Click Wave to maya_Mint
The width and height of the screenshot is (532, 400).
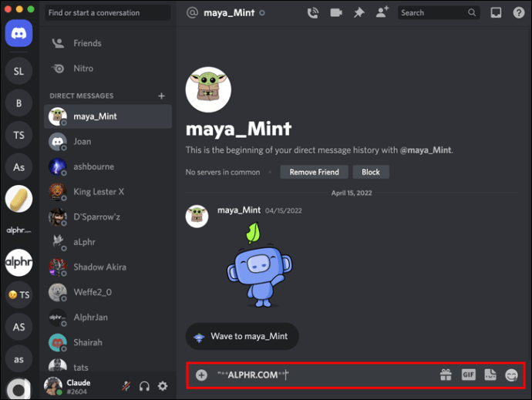point(242,336)
